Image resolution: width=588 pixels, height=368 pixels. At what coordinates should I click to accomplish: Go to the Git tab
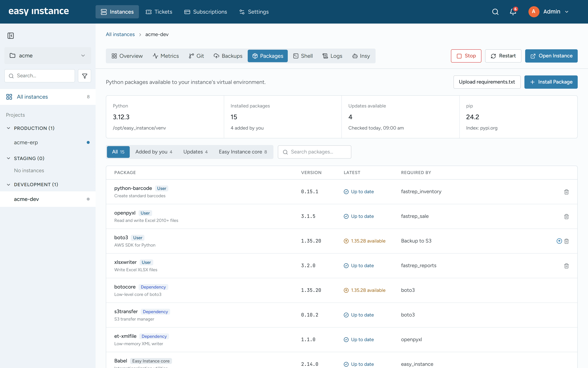pos(196,56)
